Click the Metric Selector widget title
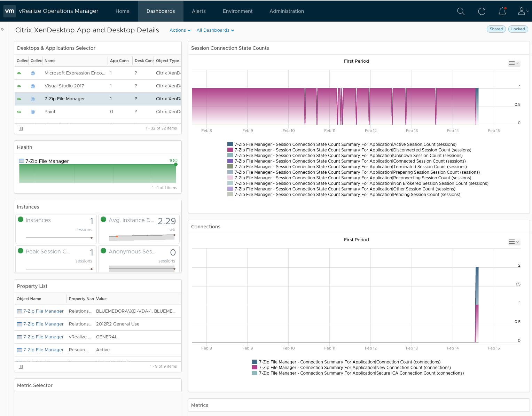532x416 pixels. [35, 385]
